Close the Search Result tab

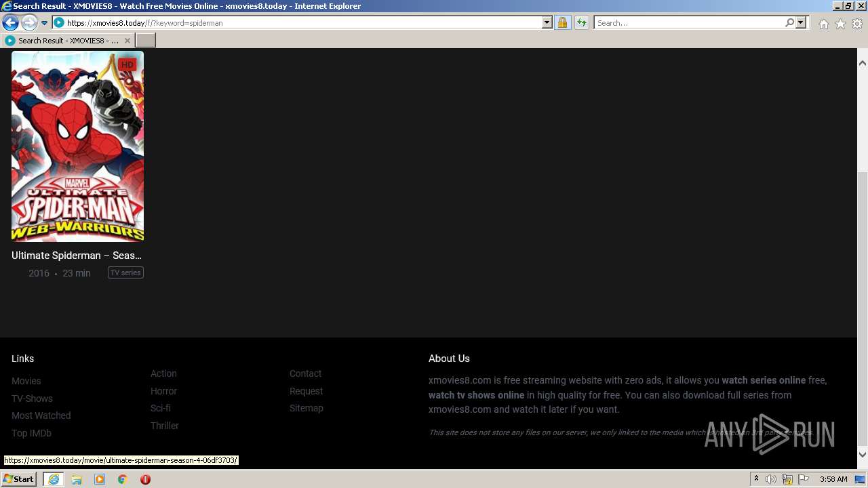coord(127,41)
